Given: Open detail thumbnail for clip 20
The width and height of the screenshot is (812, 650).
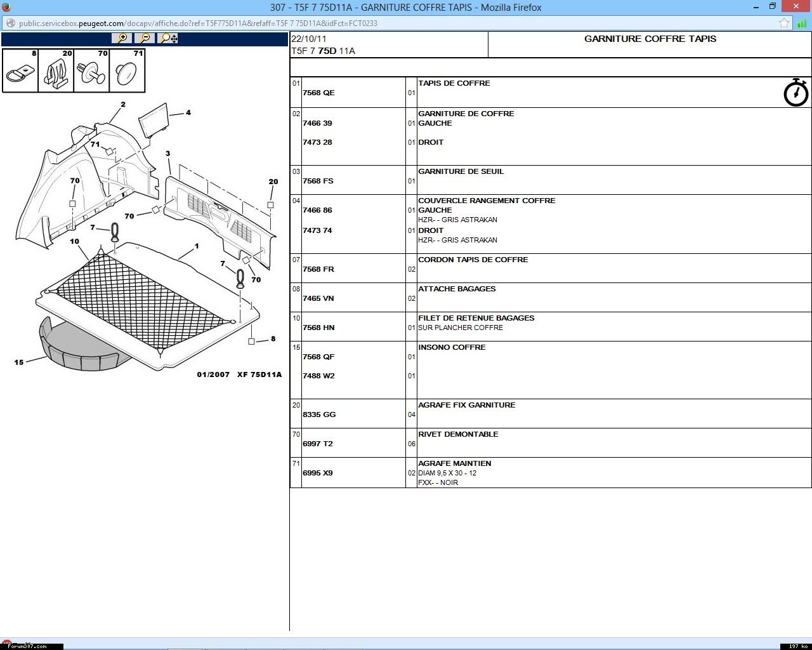Looking at the screenshot, I should pyautogui.click(x=56, y=71).
